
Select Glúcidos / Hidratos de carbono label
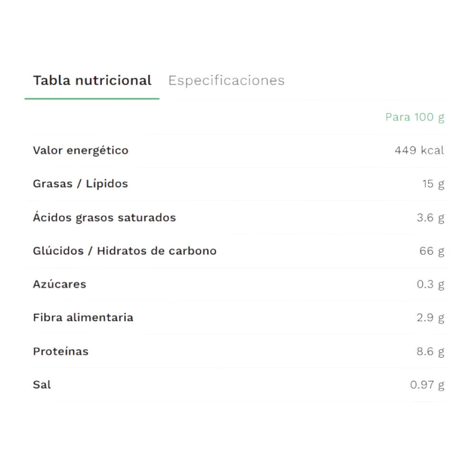[x=125, y=251]
